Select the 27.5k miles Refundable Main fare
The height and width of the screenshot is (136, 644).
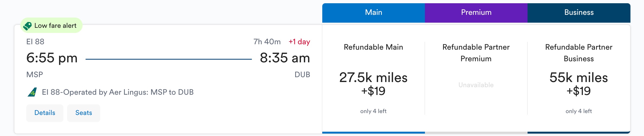click(373, 84)
